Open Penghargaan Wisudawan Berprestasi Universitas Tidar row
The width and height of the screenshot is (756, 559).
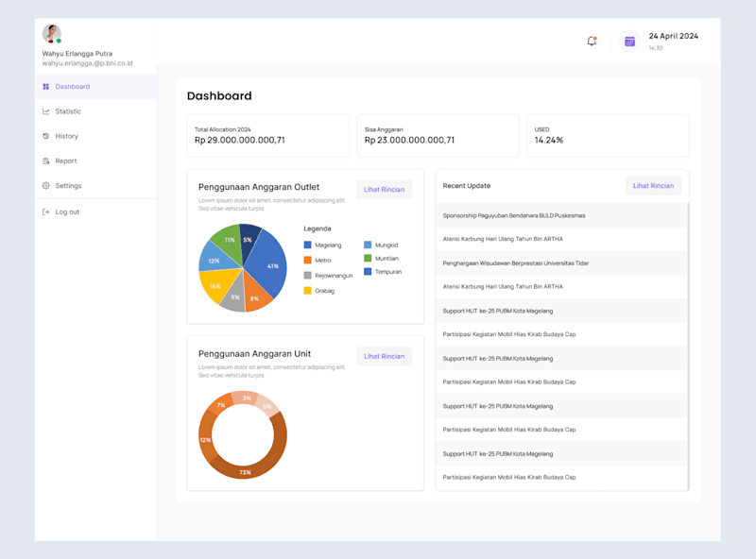point(561,263)
